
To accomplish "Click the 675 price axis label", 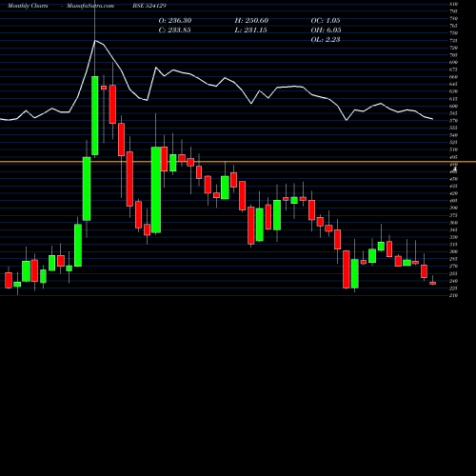I will [453, 69].
